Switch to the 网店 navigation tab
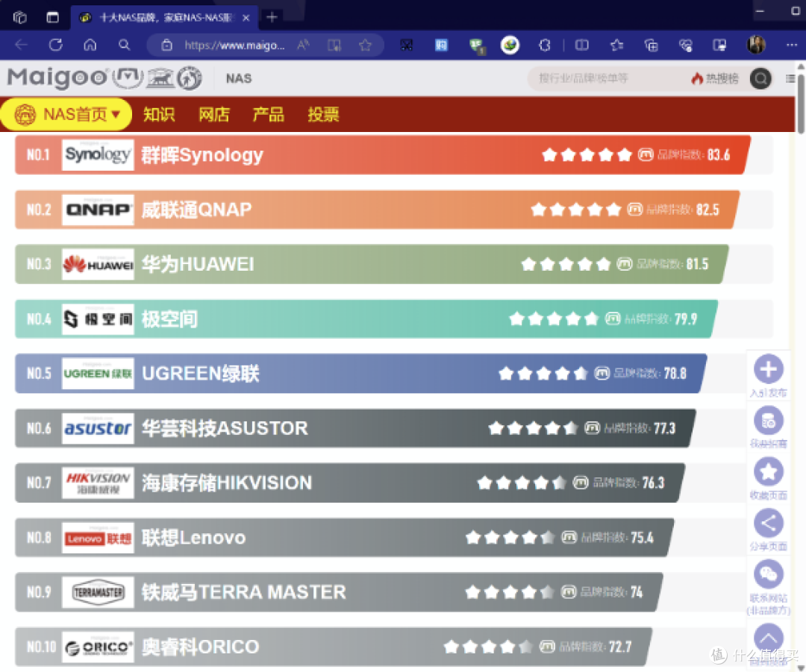This screenshot has height=672, width=806. [214, 115]
